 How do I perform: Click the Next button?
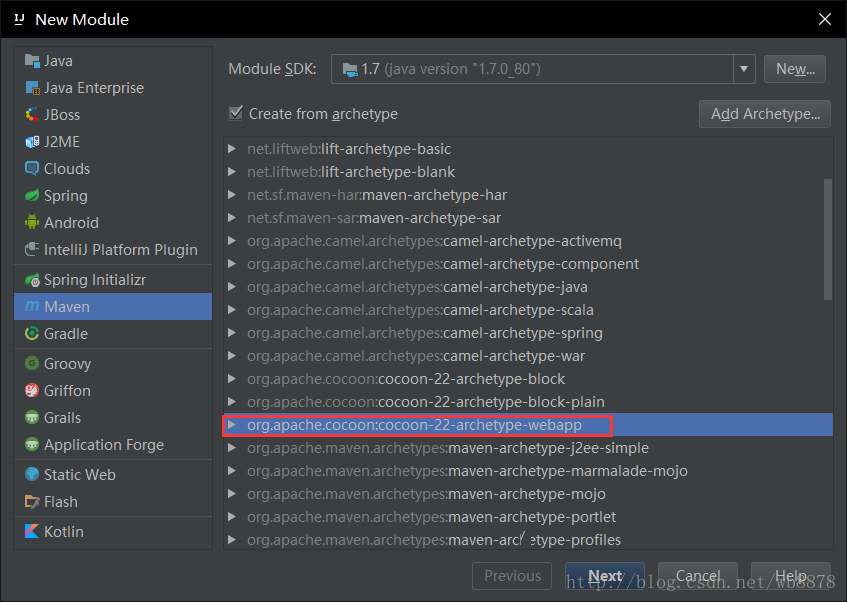[x=604, y=576]
